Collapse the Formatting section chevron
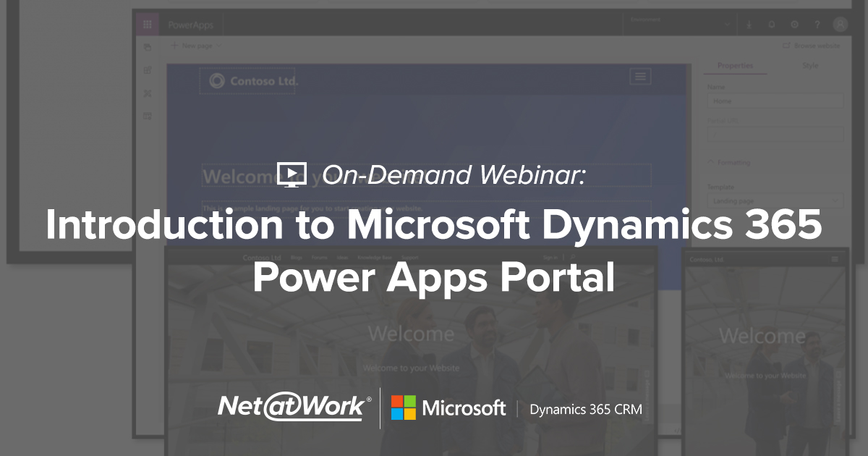 [710, 162]
